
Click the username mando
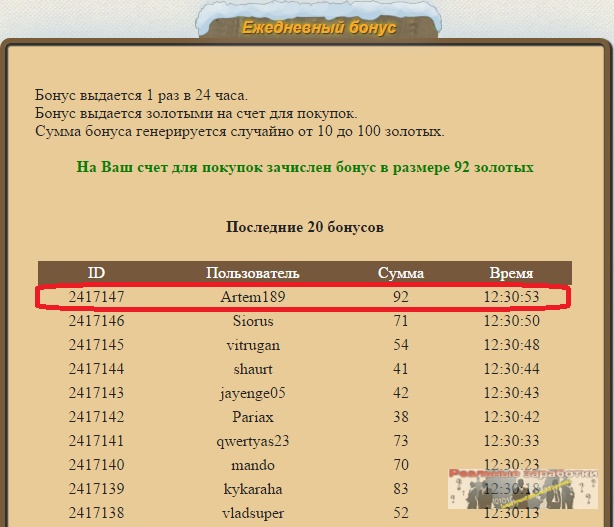tap(252, 465)
